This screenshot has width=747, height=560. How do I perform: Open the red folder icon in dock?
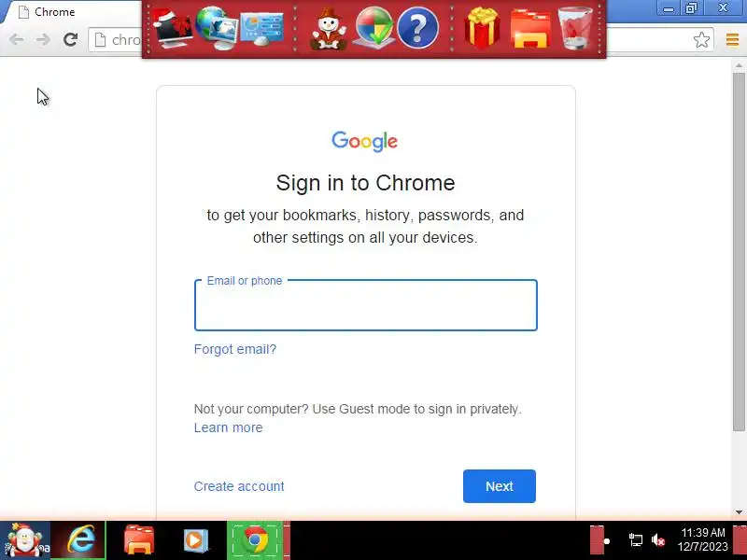pyautogui.click(x=530, y=29)
